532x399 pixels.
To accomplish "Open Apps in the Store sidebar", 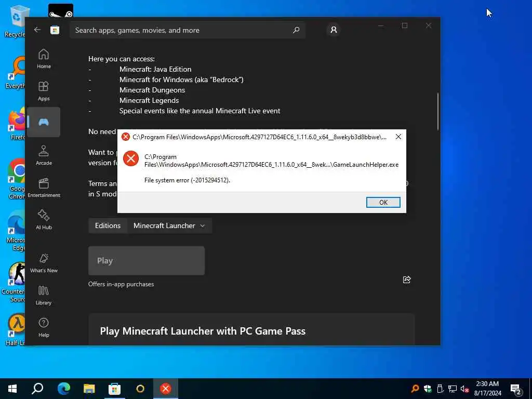I will tap(44, 91).
